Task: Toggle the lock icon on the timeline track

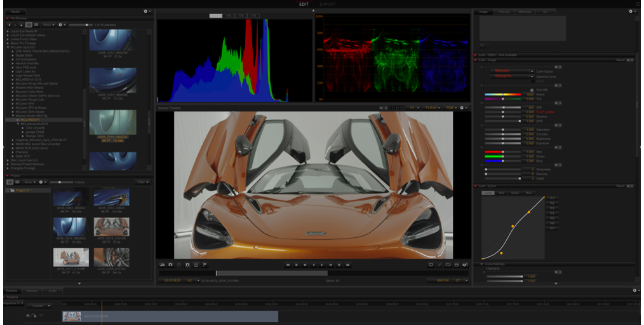Action: pos(34,315)
